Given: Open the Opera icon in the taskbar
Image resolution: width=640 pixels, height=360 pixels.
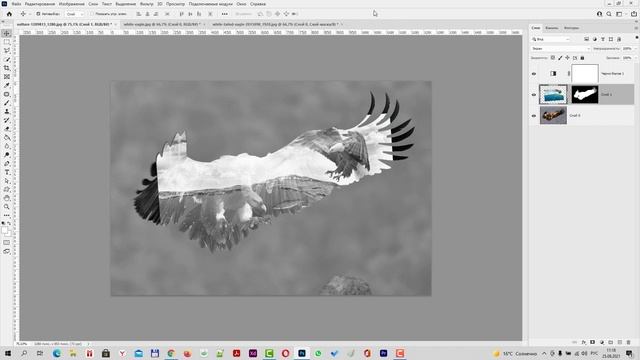Looking at the screenshot, I should pos(285,353).
